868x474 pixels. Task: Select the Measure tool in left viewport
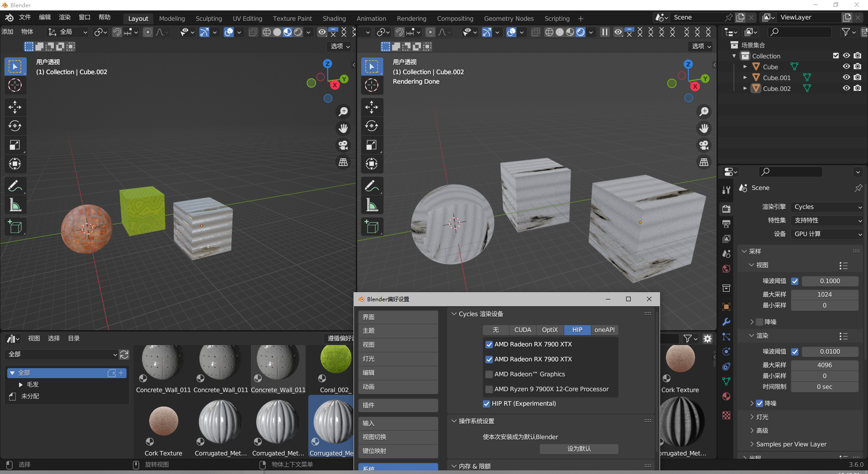pyautogui.click(x=15, y=205)
